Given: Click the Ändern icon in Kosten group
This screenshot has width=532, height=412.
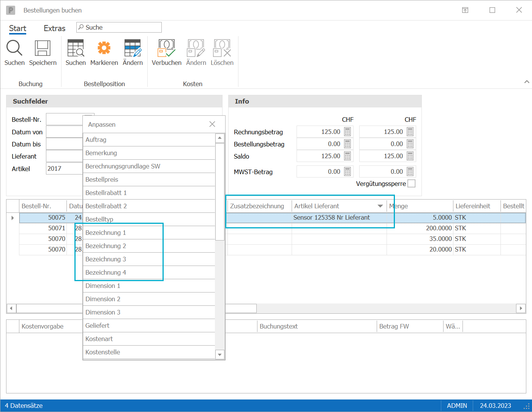Looking at the screenshot, I should (x=196, y=48).
